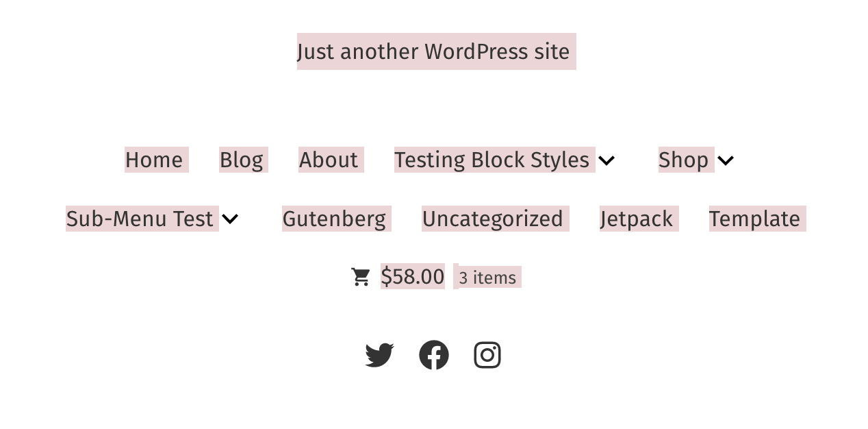The width and height of the screenshot is (868, 429).
Task: Expand the Sub-Menu Test submenu
Action: [x=230, y=219]
